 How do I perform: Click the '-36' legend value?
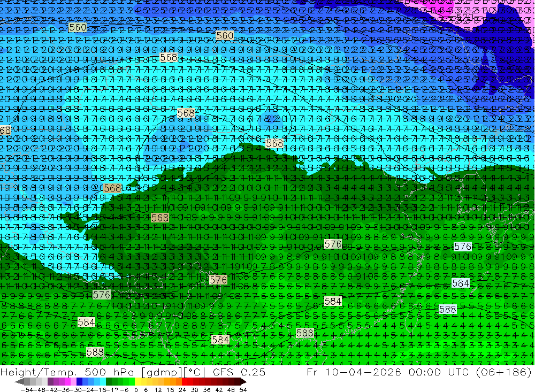[63, 390]
